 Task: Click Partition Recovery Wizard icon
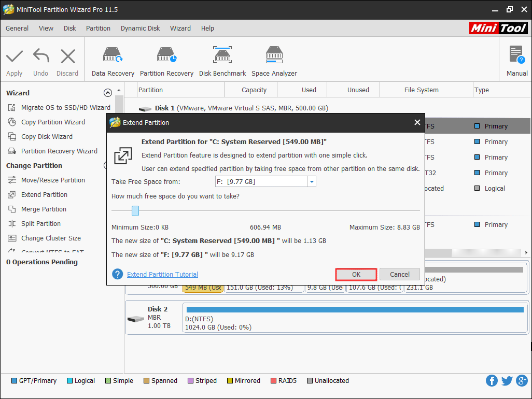pyautogui.click(x=12, y=151)
